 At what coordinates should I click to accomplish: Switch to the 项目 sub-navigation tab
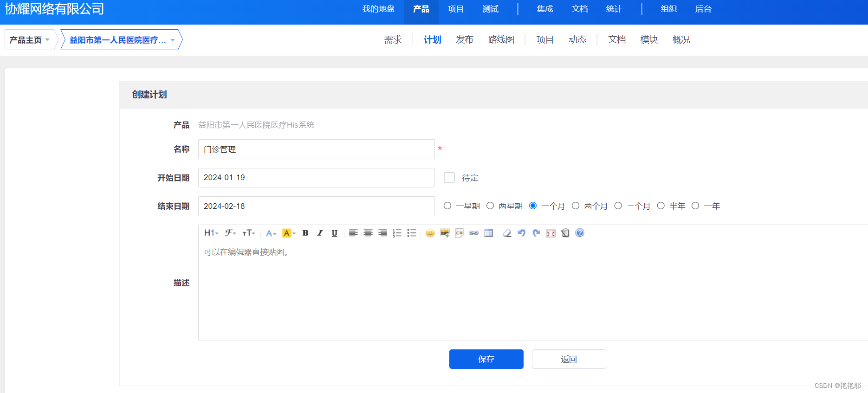pos(545,39)
